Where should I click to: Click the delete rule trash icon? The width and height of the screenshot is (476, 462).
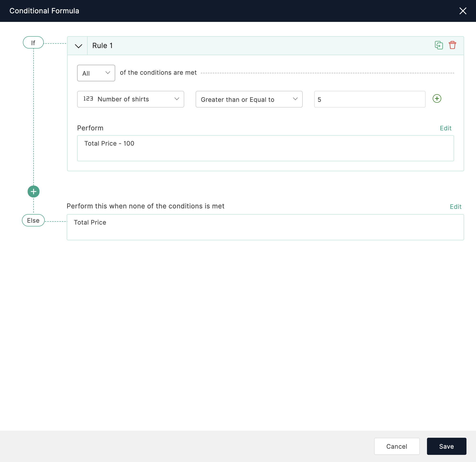(453, 45)
